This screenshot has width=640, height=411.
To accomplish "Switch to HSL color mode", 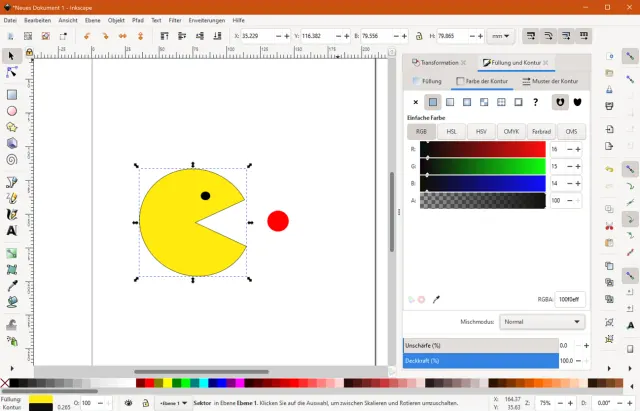I will [x=452, y=131].
